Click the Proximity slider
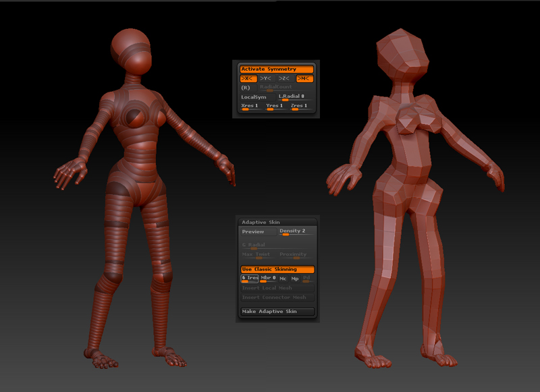 point(296,255)
